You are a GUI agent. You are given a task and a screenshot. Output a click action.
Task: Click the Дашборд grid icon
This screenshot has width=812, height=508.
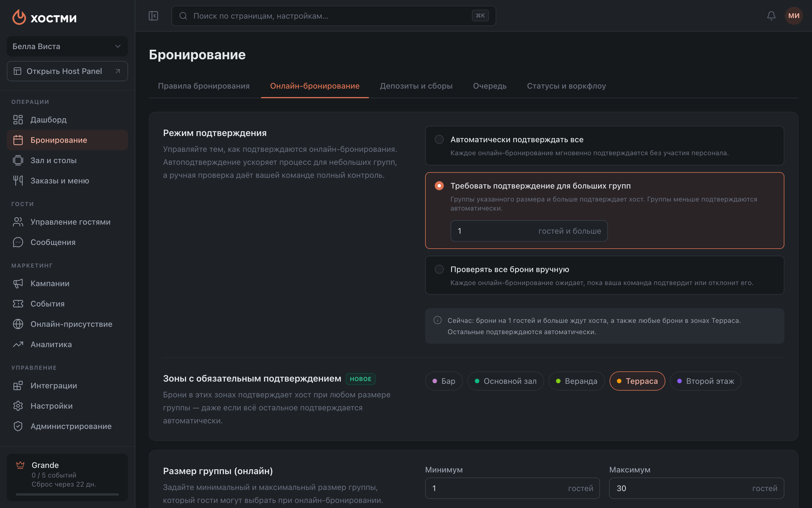coord(18,120)
